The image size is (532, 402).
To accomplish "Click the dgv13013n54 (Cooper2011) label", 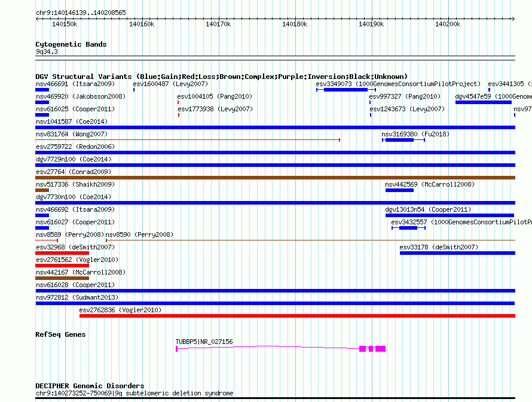I will (x=428, y=209).
